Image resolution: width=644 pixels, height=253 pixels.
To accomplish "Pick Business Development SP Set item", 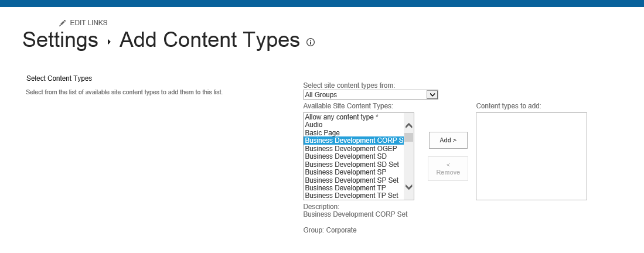I will click(x=352, y=180).
